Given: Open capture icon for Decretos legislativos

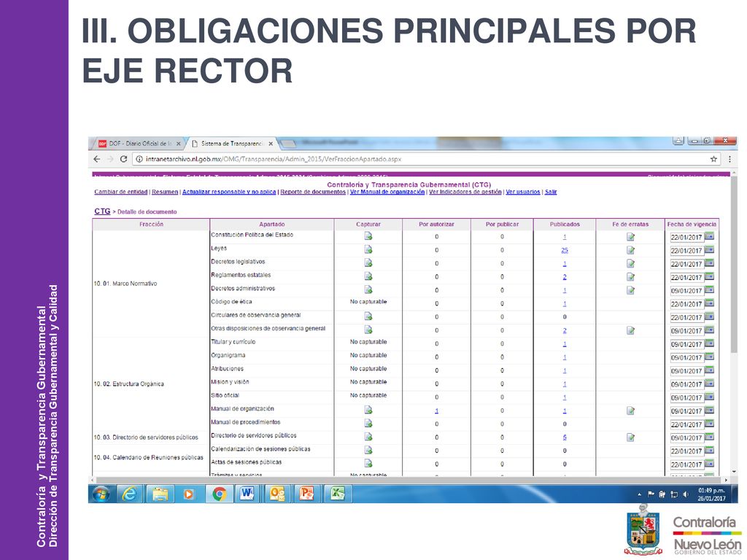Looking at the screenshot, I should point(368,262).
